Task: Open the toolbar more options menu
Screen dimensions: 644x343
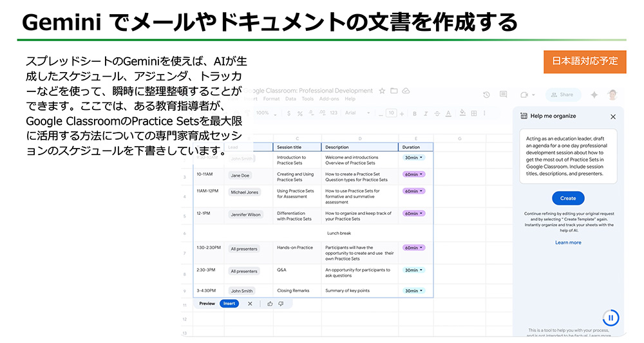Action: point(485,113)
